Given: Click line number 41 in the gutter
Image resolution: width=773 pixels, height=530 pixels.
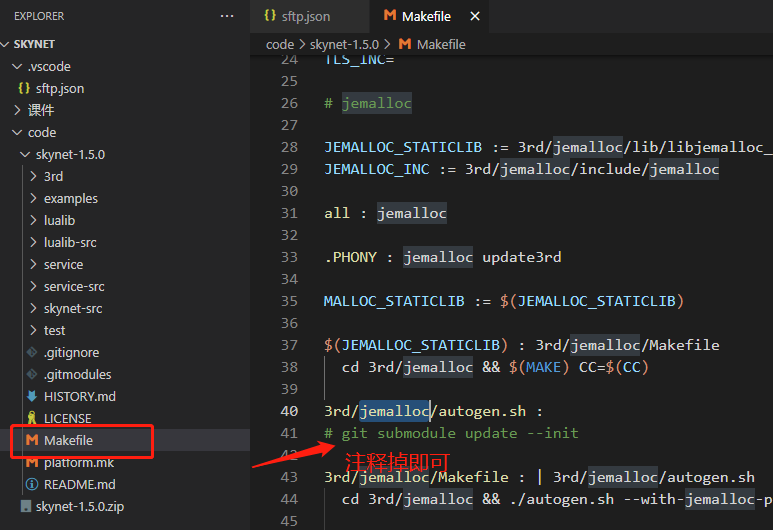Looking at the screenshot, I should pyautogui.click(x=289, y=433).
